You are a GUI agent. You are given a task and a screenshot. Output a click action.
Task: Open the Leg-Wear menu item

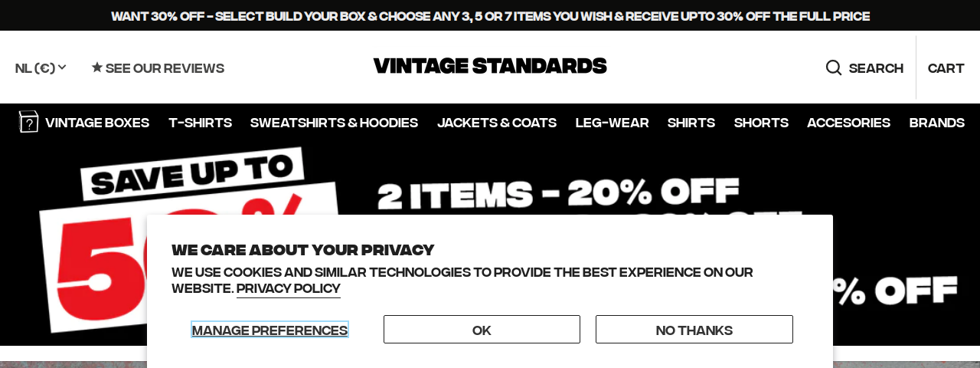(612, 123)
